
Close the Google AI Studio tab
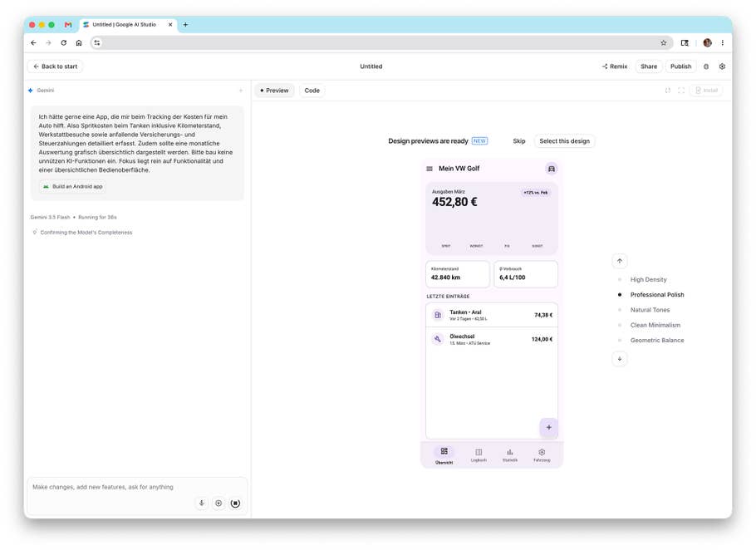click(170, 25)
